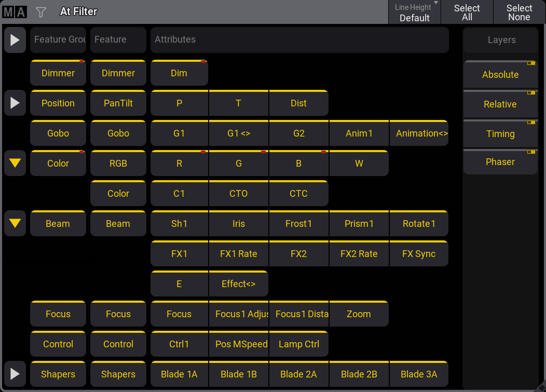Expand the header row arrow
Viewport: 546px width, 392px height.
pos(15,40)
